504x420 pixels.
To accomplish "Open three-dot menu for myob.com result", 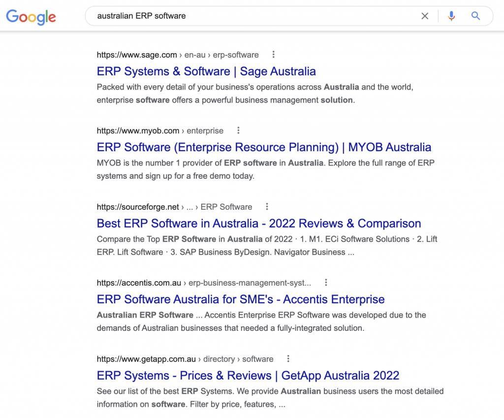I will [238, 130].
